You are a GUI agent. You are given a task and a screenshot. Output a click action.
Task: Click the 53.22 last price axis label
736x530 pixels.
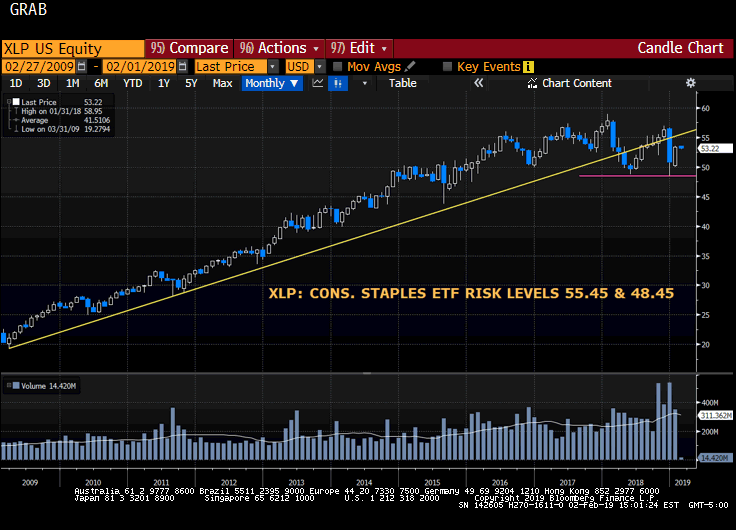[715, 148]
